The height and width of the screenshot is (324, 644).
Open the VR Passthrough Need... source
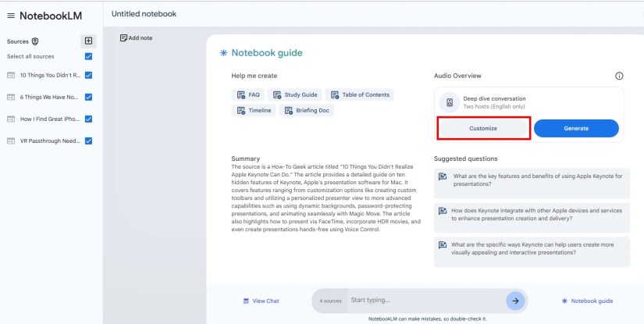50,141
